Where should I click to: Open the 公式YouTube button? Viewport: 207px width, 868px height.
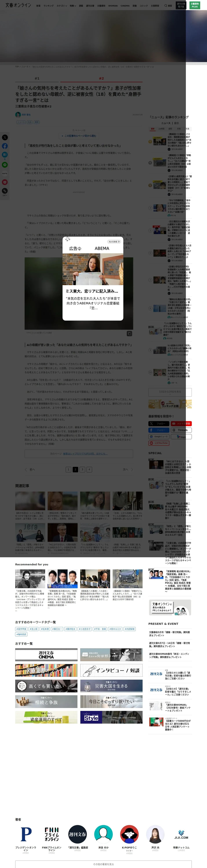coord(159,443)
